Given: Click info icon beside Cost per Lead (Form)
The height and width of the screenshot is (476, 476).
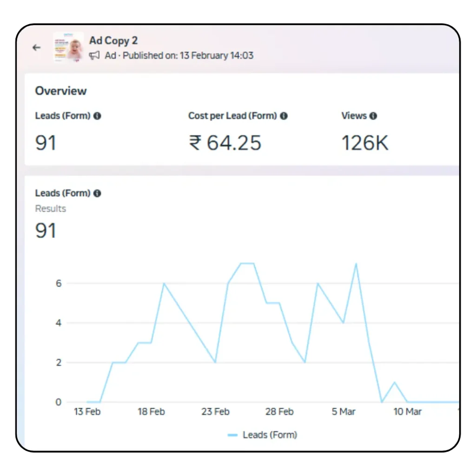Looking at the screenshot, I should [284, 116].
